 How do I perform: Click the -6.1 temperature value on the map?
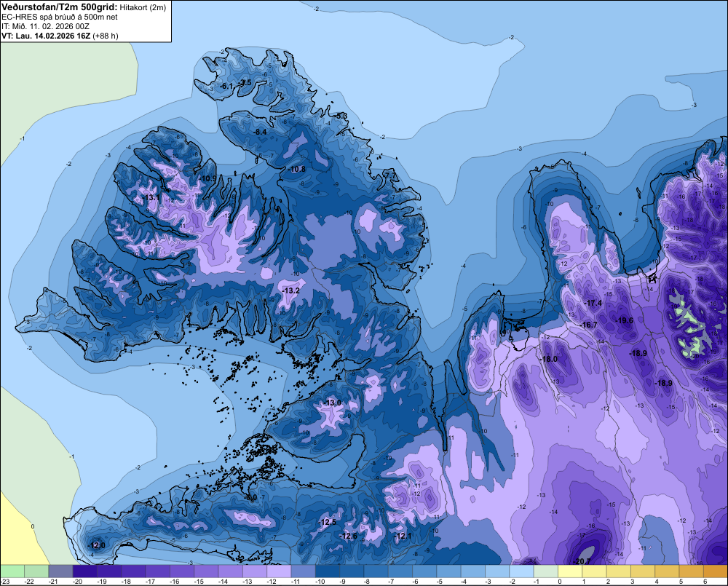pos(226,86)
